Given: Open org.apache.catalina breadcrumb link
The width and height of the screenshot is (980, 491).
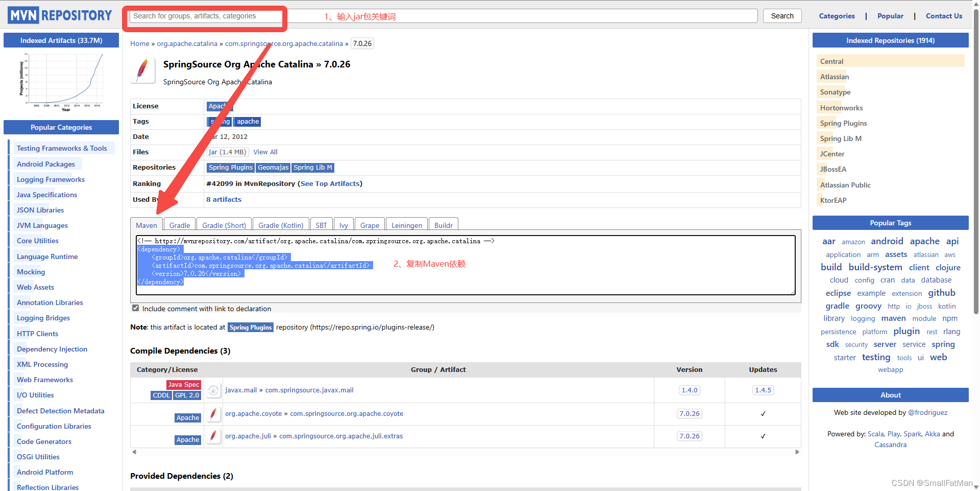Looking at the screenshot, I should pos(187,43).
